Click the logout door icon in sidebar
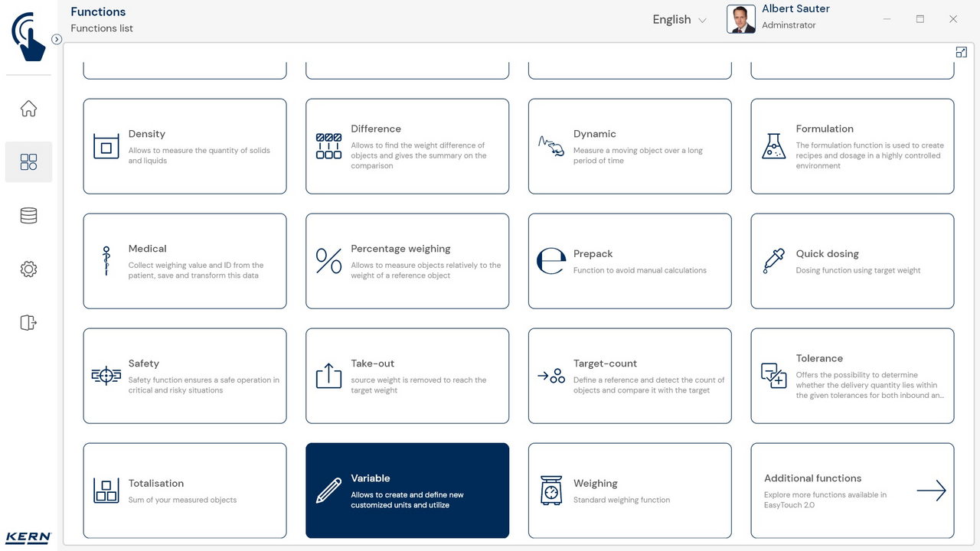This screenshot has width=980, height=551. 28,322
